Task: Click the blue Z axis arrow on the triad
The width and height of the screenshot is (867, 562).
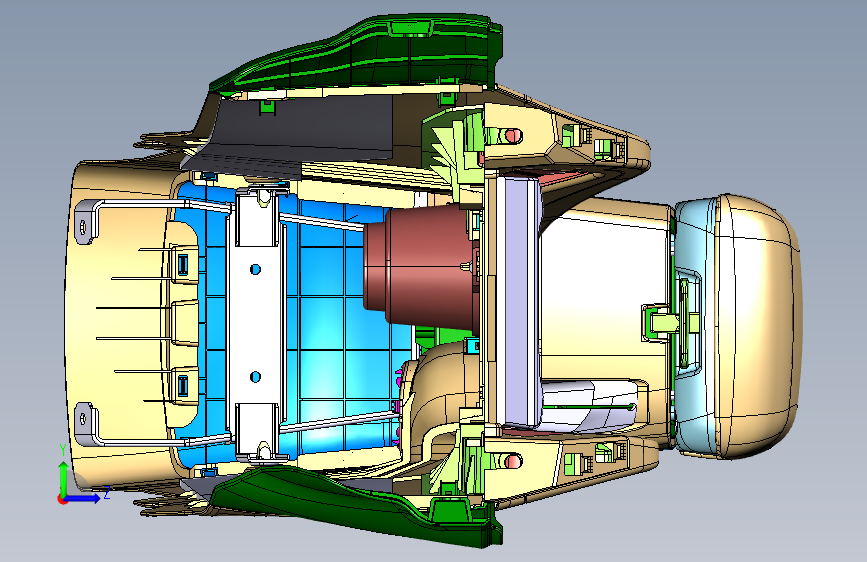Action: coord(83,498)
